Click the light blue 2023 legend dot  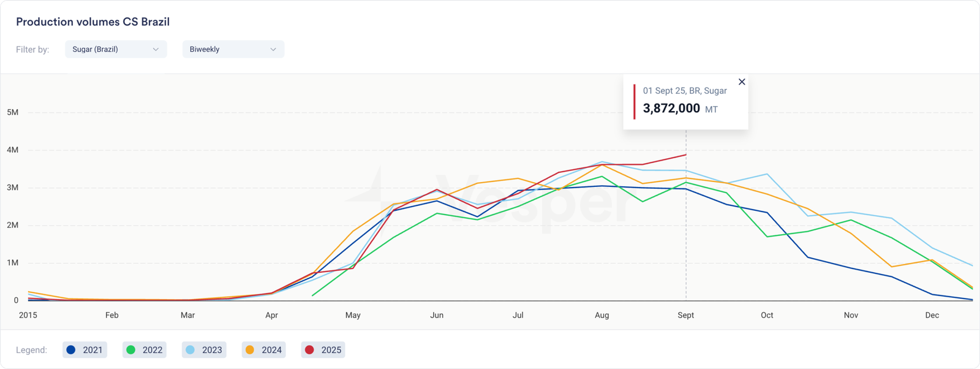(190, 350)
